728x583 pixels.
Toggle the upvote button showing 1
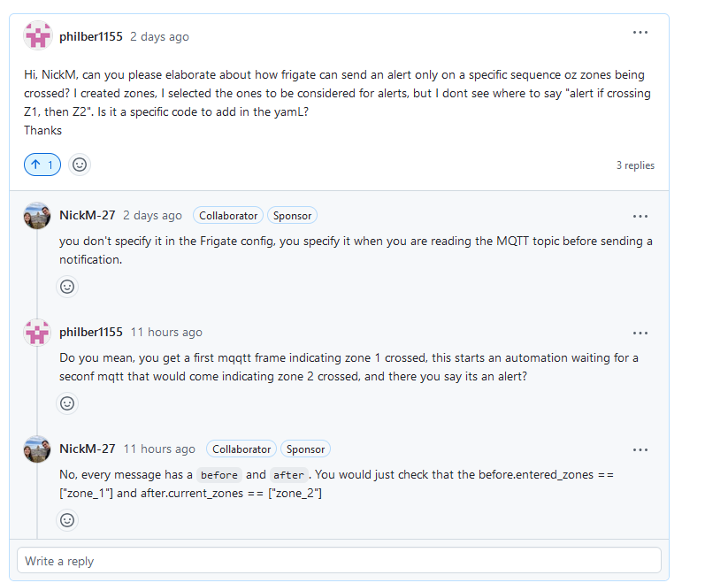pos(42,165)
